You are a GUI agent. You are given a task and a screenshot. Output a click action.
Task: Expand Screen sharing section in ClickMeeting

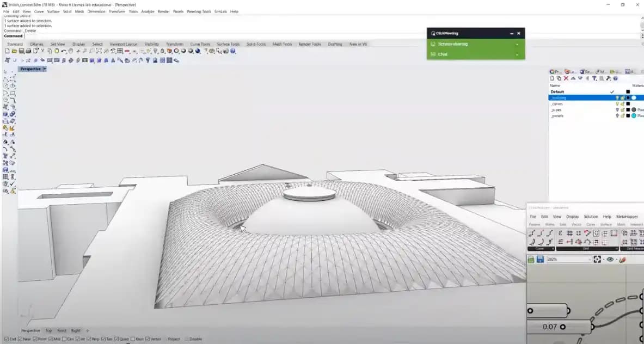pos(517,44)
